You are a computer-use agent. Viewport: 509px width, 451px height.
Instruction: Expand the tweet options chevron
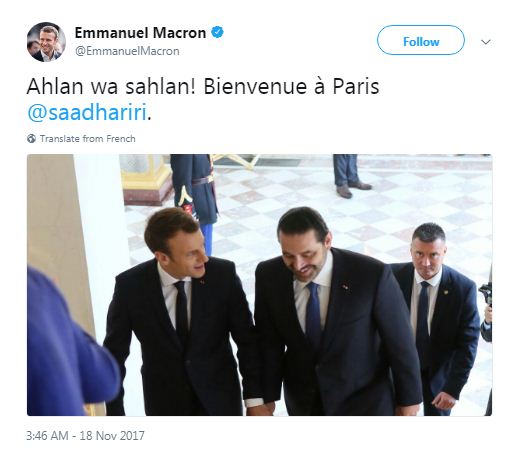click(486, 42)
